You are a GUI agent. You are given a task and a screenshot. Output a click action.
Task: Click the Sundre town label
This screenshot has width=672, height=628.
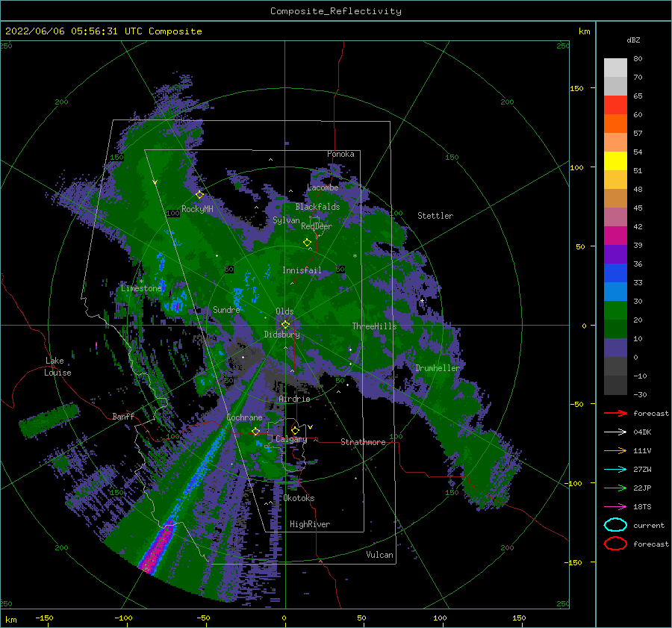(226, 309)
